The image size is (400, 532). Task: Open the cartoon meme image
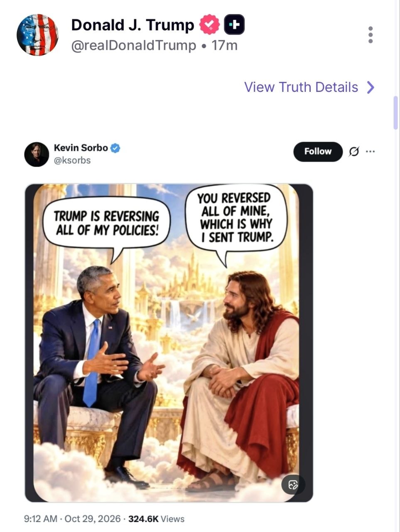(169, 343)
